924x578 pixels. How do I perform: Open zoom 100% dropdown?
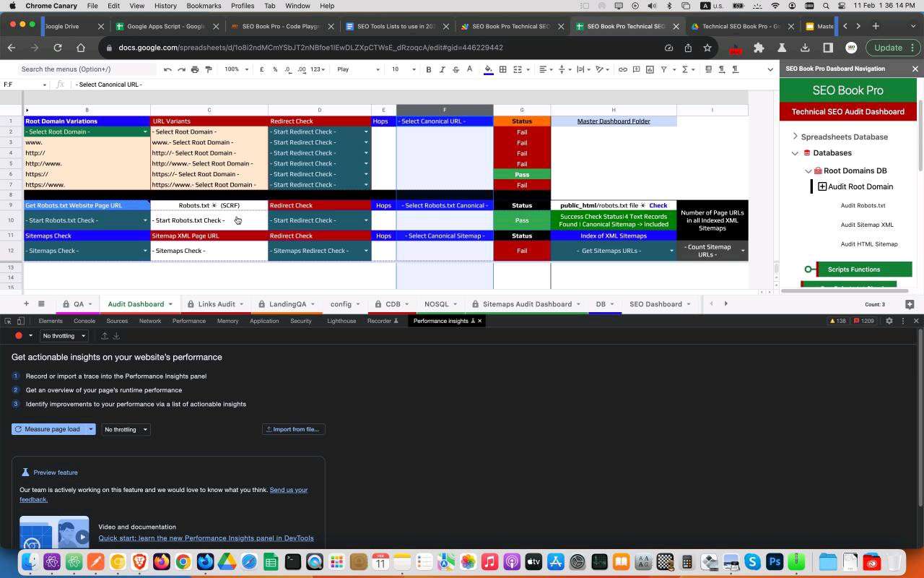tap(236, 69)
